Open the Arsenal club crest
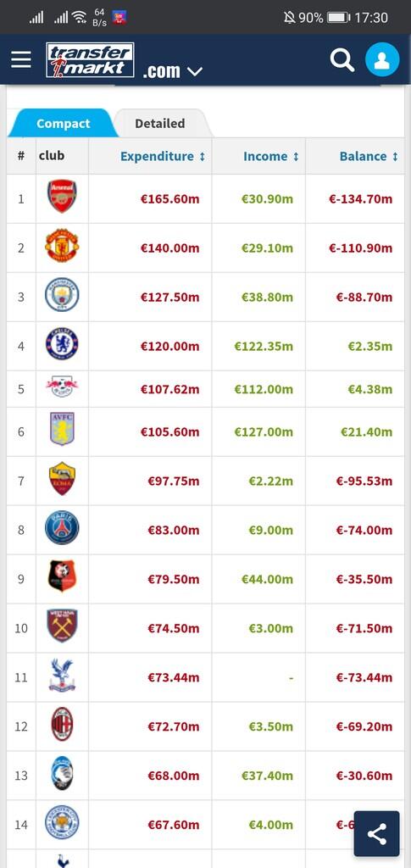The image size is (411, 868). (62, 196)
